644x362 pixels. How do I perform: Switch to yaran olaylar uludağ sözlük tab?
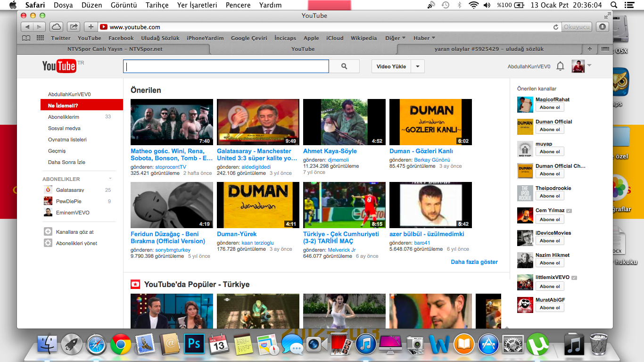[489, 49]
